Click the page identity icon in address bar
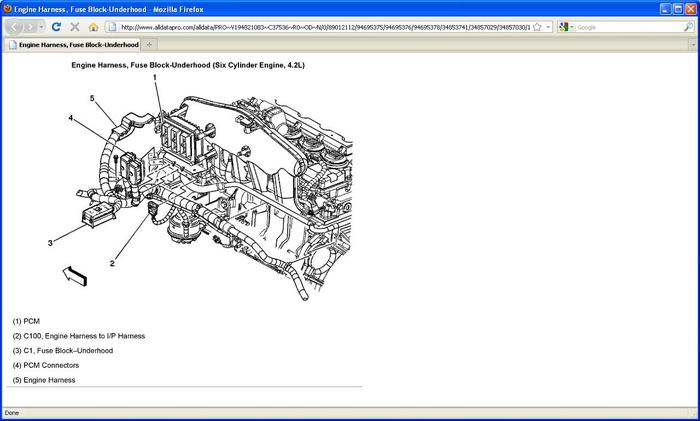This screenshot has height=421, width=700. pyautogui.click(x=112, y=27)
